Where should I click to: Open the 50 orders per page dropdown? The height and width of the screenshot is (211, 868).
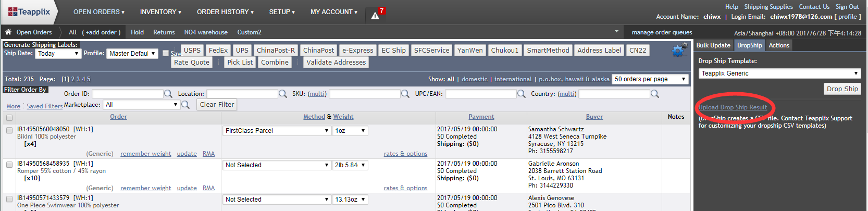pyautogui.click(x=651, y=79)
